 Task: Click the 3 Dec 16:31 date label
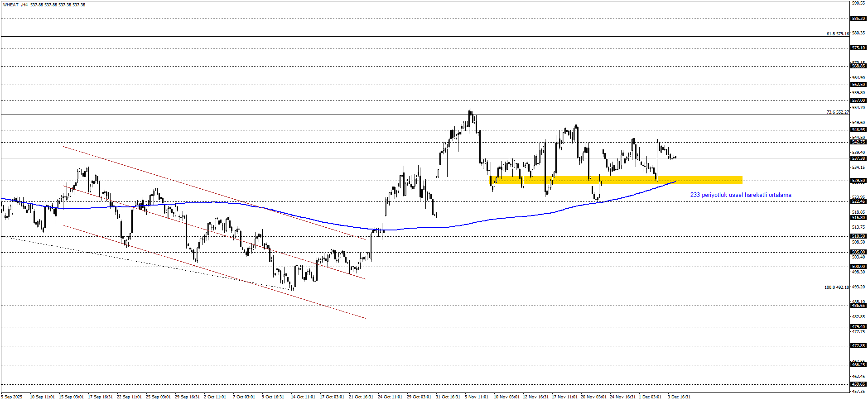[x=679, y=397]
